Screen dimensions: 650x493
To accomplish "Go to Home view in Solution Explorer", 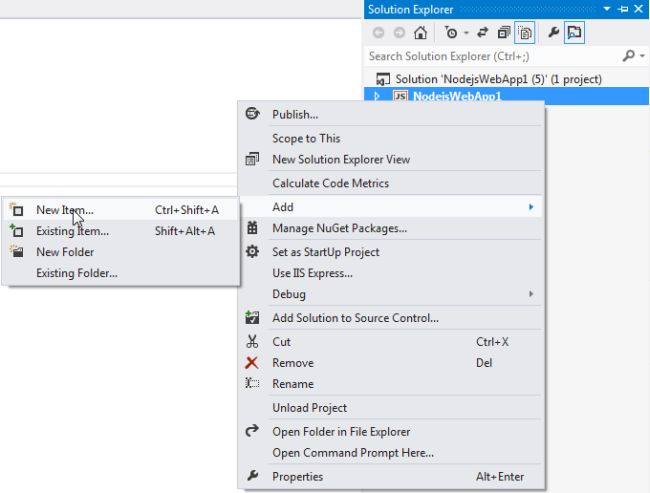I will tap(420, 32).
